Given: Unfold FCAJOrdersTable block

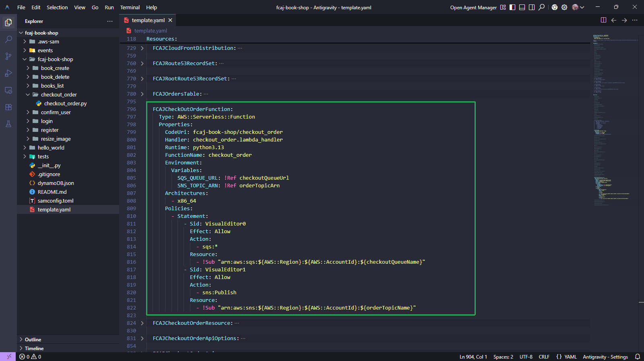Looking at the screenshot, I should click(x=142, y=94).
